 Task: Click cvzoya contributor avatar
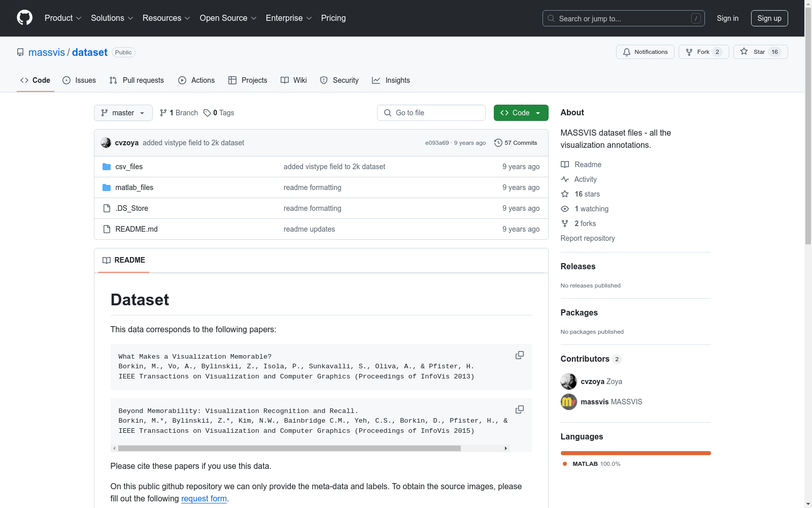coord(569,382)
